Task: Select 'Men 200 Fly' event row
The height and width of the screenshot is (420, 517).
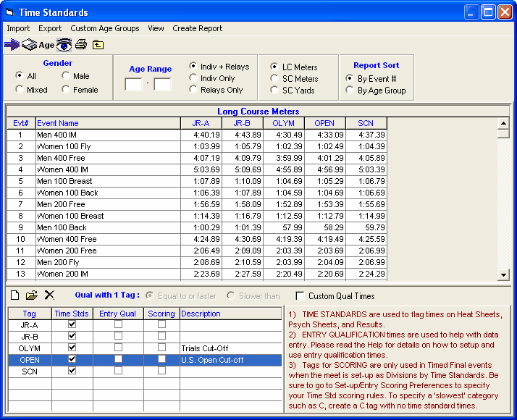Action: [197, 262]
